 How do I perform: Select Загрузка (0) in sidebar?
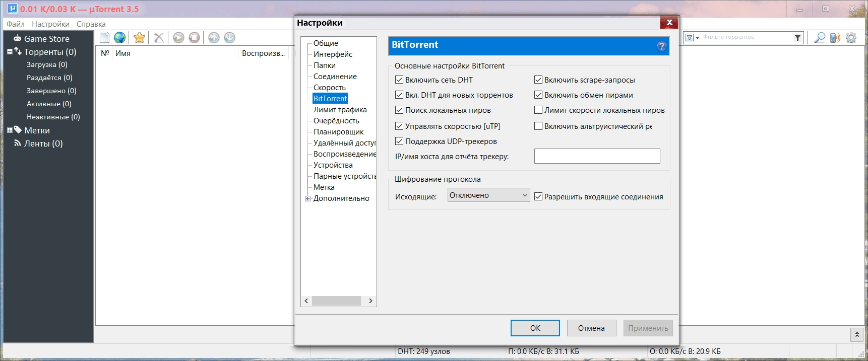click(47, 64)
